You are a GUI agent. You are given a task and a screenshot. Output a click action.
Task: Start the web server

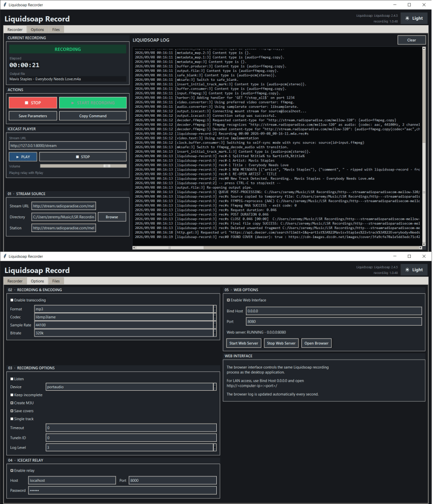244,343
